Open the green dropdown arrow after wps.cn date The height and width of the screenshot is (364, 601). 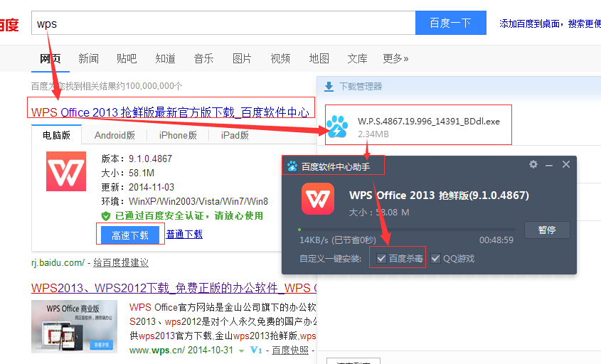pyautogui.click(x=242, y=350)
